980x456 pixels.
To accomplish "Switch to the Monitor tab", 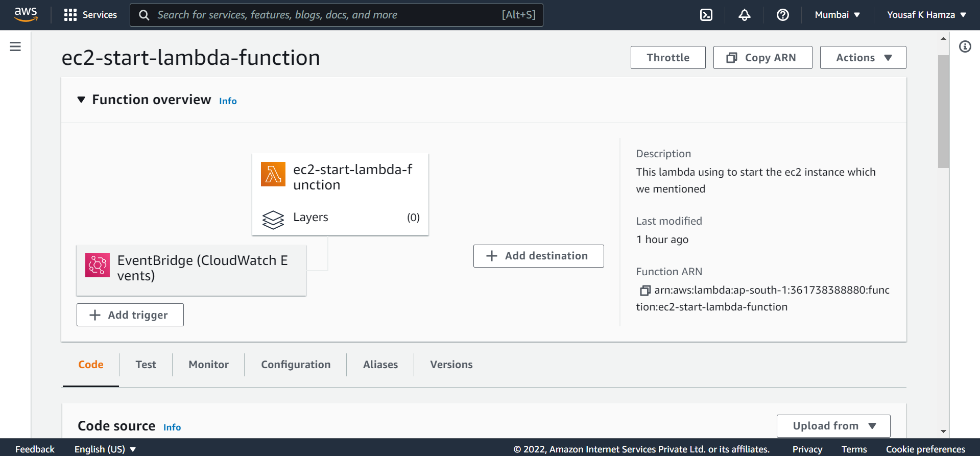I will [208, 365].
